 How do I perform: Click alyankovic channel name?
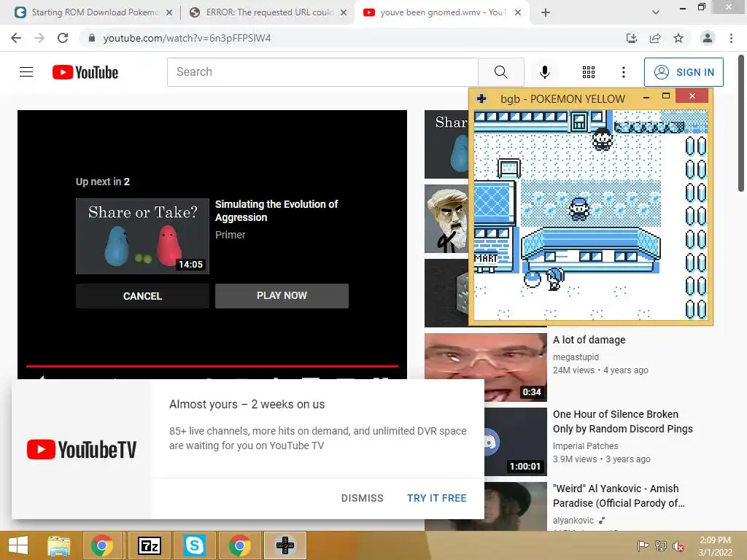coord(573,521)
